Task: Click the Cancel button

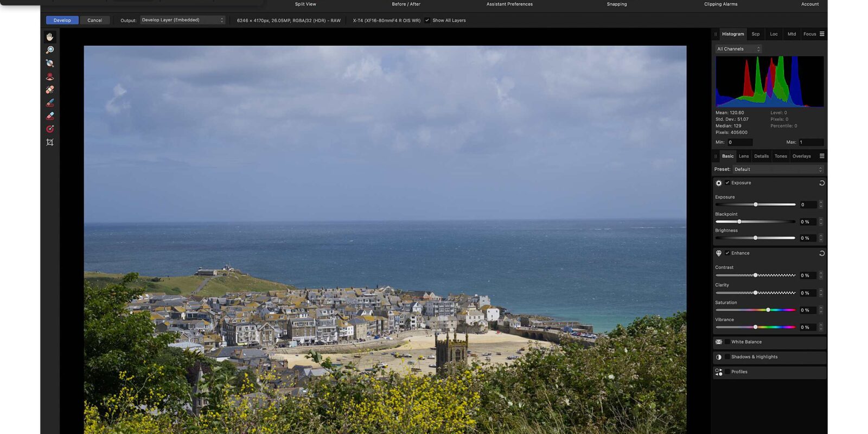Action: click(95, 21)
